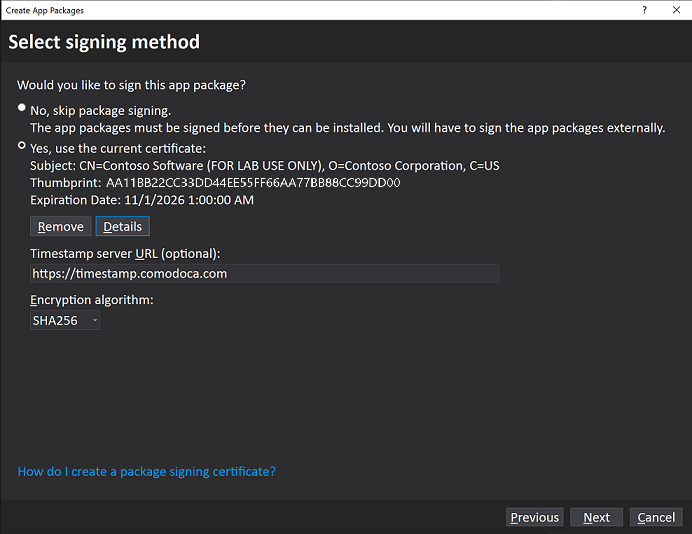Click the certificate Thumbprint value
This screenshot has width=692, height=534.
253,183
